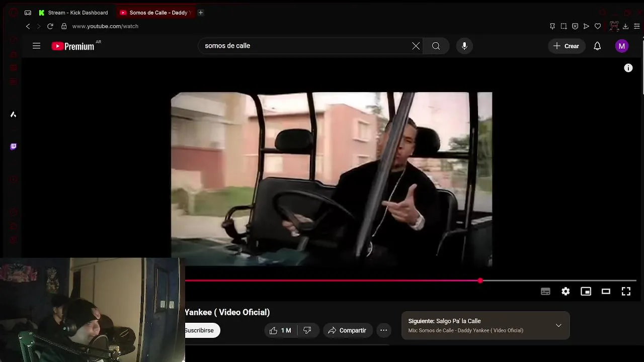
Task: Open the browser downloads icon
Action: point(625,26)
